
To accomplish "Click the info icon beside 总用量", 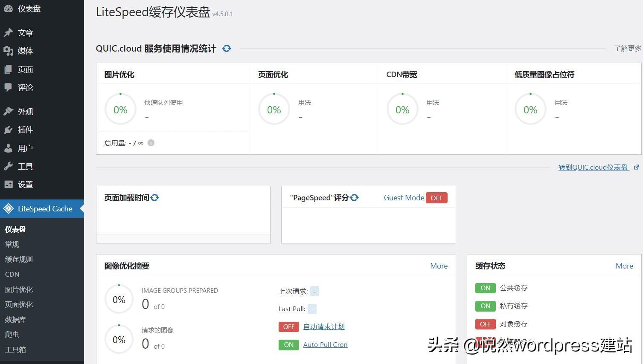I will pyautogui.click(x=151, y=143).
